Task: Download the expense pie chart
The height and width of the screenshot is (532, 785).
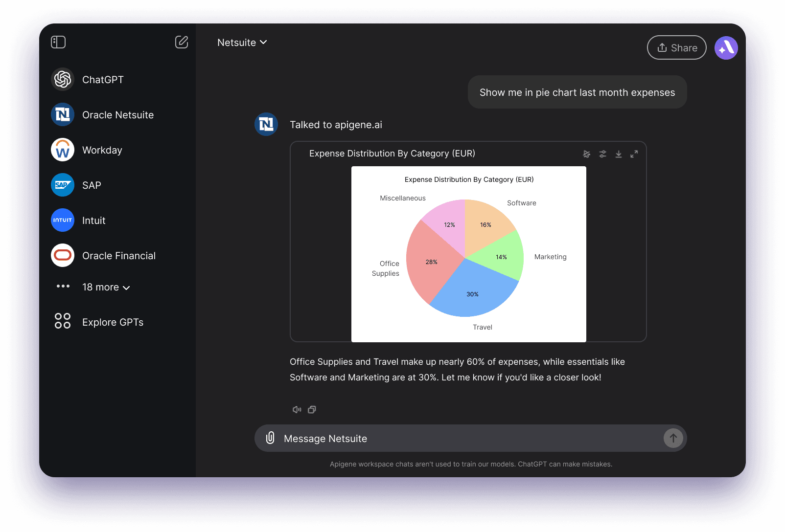Action: (619, 154)
